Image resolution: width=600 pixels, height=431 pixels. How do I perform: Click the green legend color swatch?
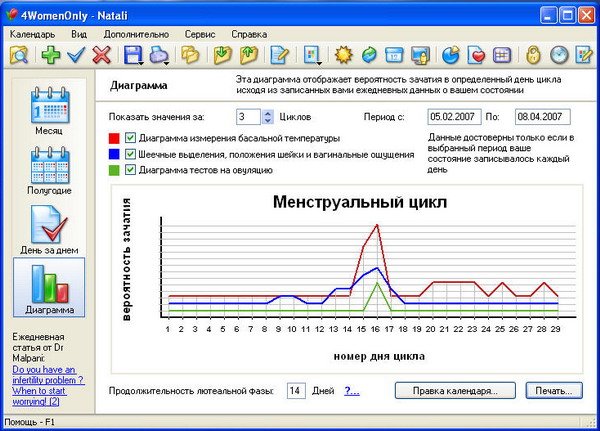coord(114,170)
